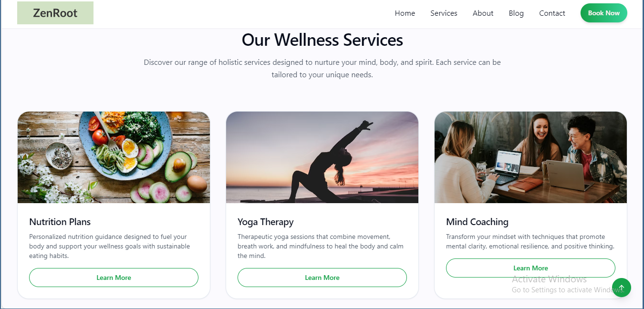
Task: Click the Yoga Therapy card heading
Action: 266,222
